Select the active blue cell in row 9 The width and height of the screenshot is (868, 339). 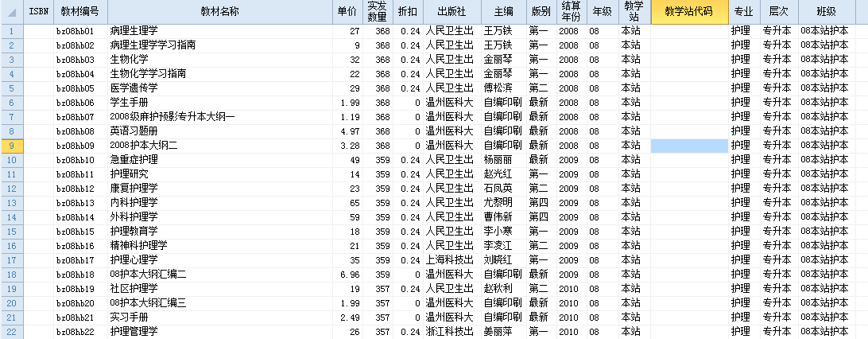tap(689, 146)
